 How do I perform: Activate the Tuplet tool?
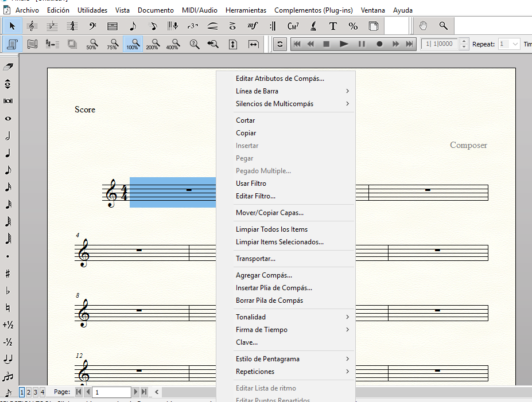pyautogui.click(x=193, y=26)
